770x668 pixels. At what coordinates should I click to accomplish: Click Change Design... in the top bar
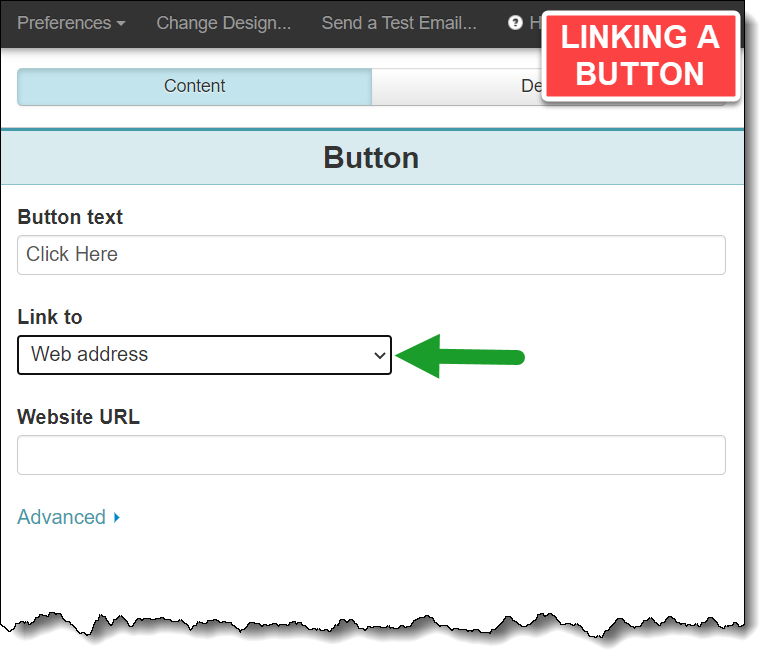click(223, 23)
